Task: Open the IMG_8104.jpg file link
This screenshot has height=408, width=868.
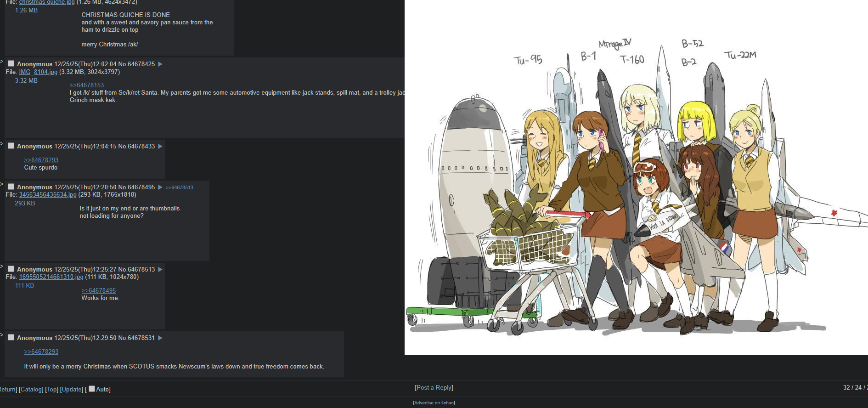Action: pos(38,72)
